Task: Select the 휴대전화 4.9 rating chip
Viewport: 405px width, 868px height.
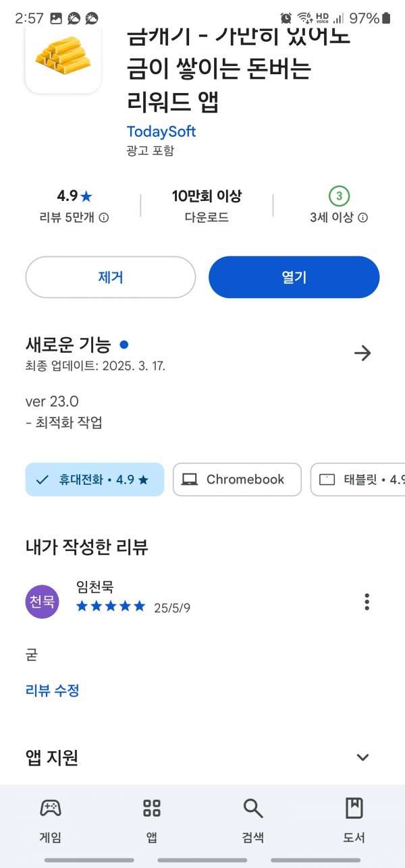Action: (94, 480)
